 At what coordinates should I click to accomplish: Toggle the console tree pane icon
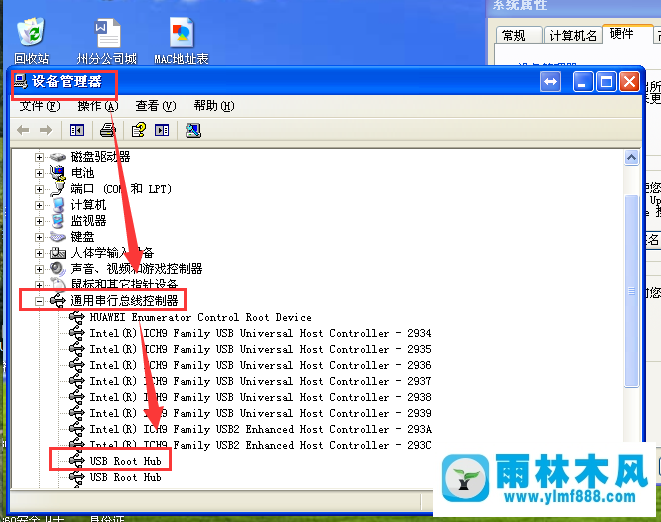[x=77, y=130]
